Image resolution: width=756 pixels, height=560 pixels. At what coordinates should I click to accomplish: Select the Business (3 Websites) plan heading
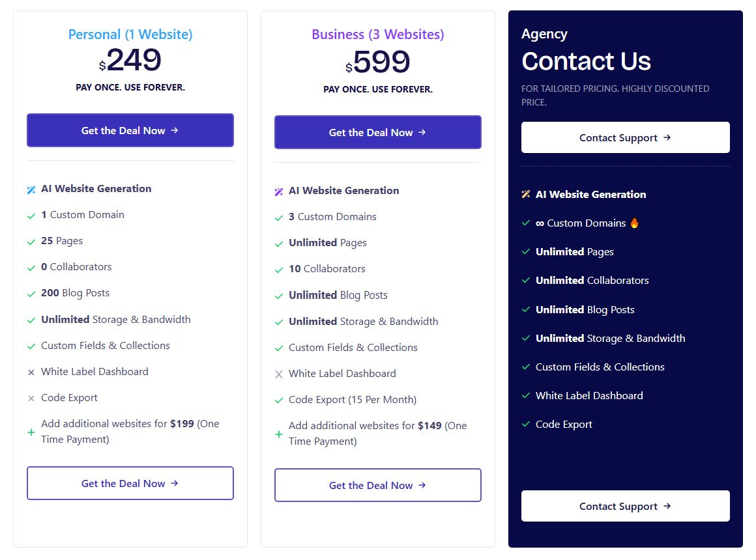[378, 35]
